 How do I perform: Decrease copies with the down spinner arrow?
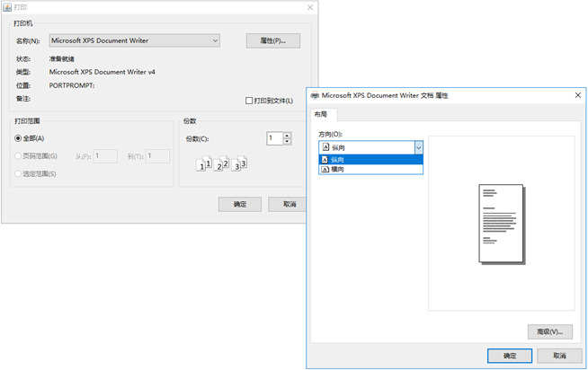point(287,142)
